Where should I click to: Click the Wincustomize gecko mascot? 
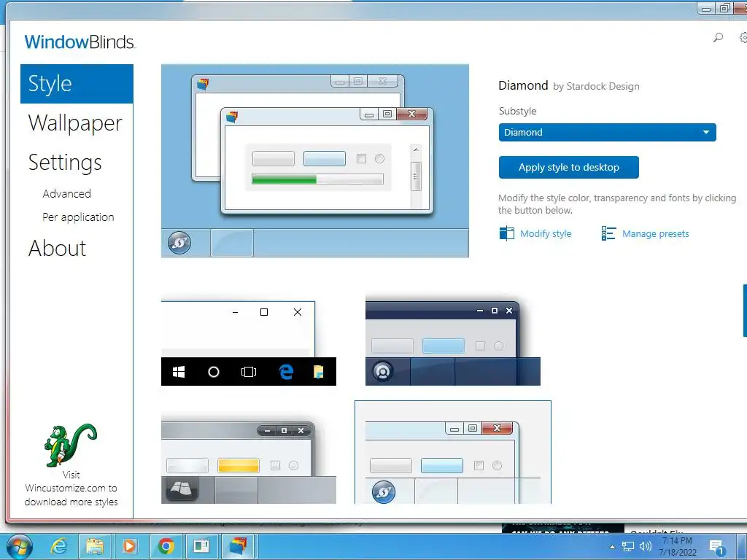click(71, 446)
